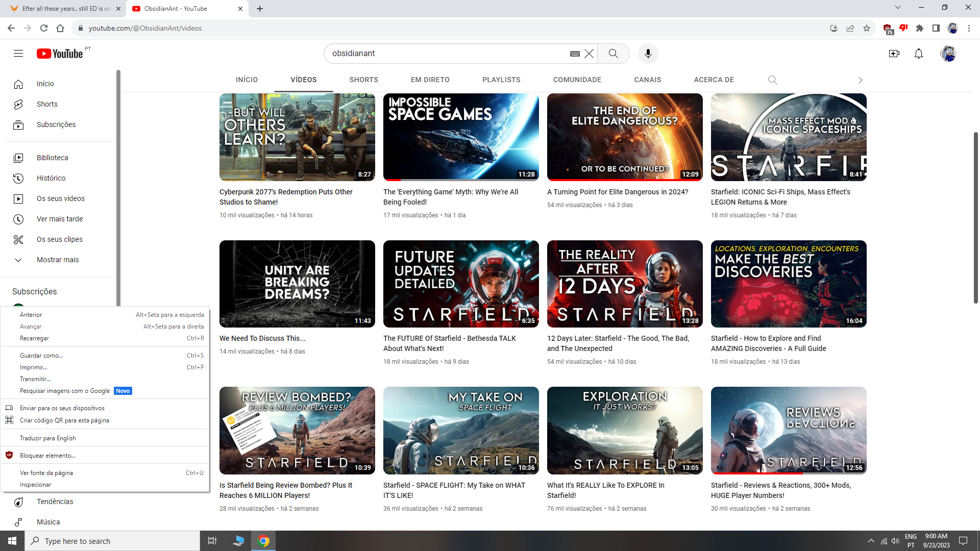The width and height of the screenshot is (980, 551).
Task: Open the on-screen keyboard icon in search
Action: (575, 54)
